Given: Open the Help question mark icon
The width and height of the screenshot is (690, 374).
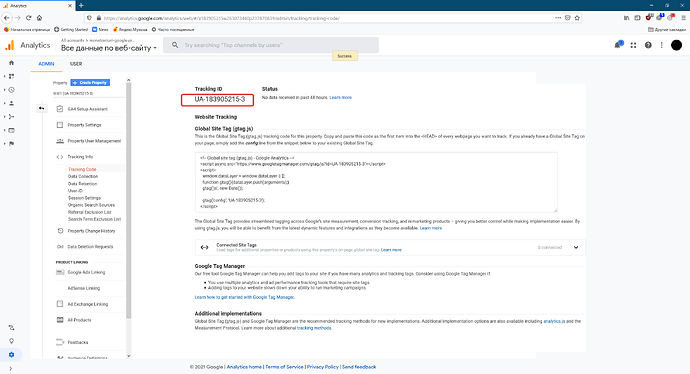Looking at the screenshot, I should point(648,45).
